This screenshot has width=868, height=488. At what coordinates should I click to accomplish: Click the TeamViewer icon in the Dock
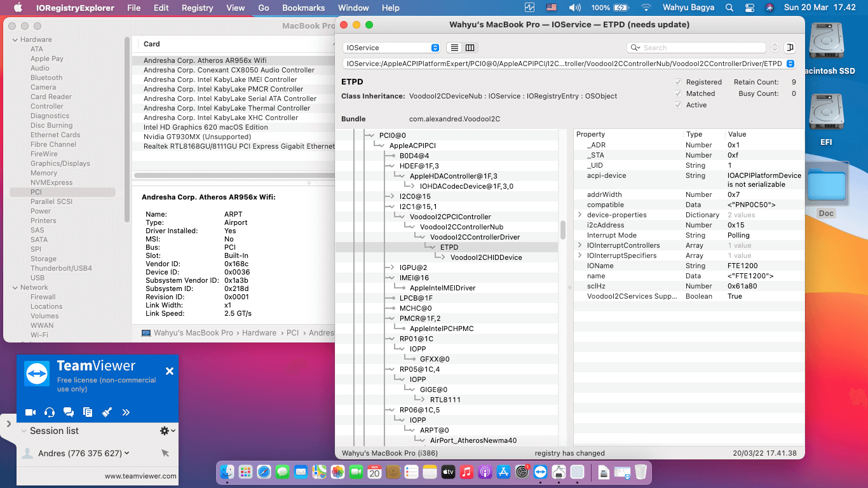pos(541,472)
